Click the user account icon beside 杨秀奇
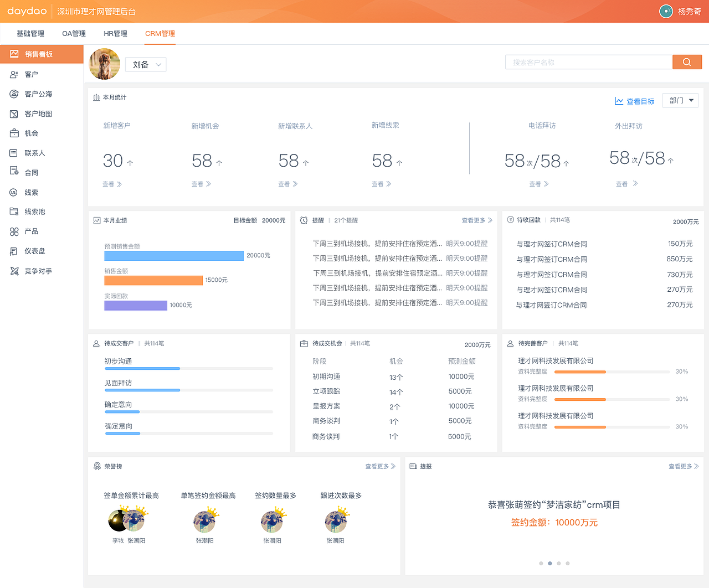This screenshot has height=588, width=709. tap(666, 11)
